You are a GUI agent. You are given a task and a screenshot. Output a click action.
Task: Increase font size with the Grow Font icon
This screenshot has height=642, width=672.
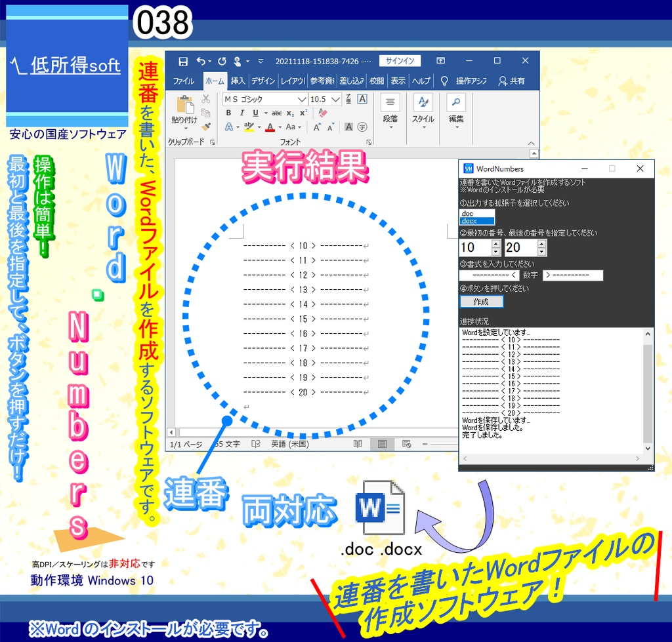[316, 127]
